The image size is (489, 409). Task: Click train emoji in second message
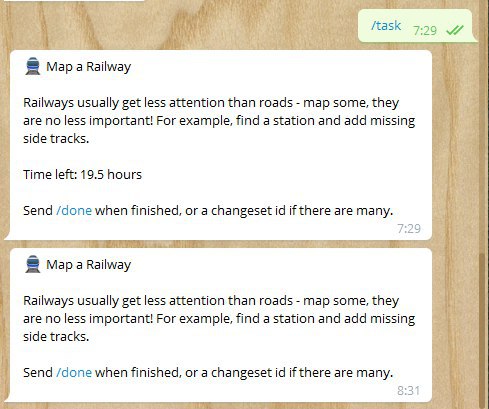33,264
